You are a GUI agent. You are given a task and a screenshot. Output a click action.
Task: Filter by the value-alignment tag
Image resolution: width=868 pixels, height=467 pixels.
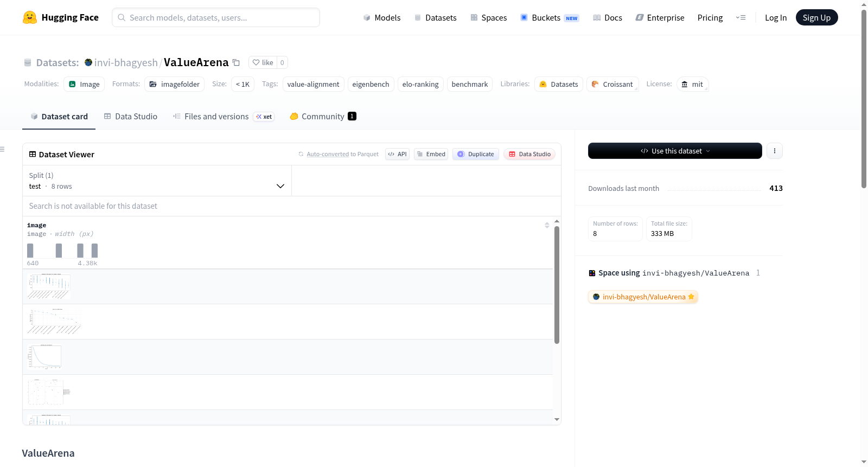click(x=313, y=84)
